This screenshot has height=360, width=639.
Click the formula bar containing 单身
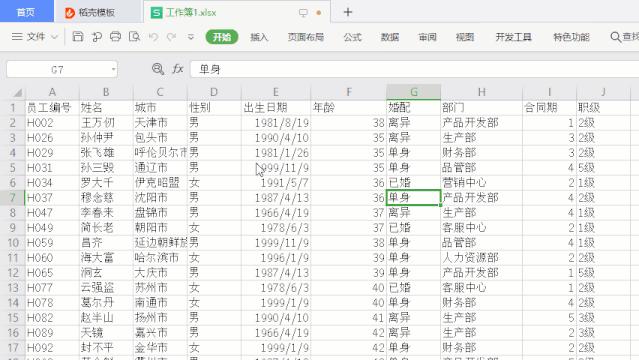click(414, 69)
